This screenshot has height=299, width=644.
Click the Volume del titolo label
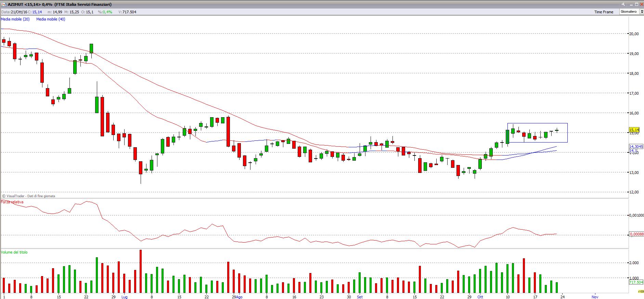tap(14, 252)
